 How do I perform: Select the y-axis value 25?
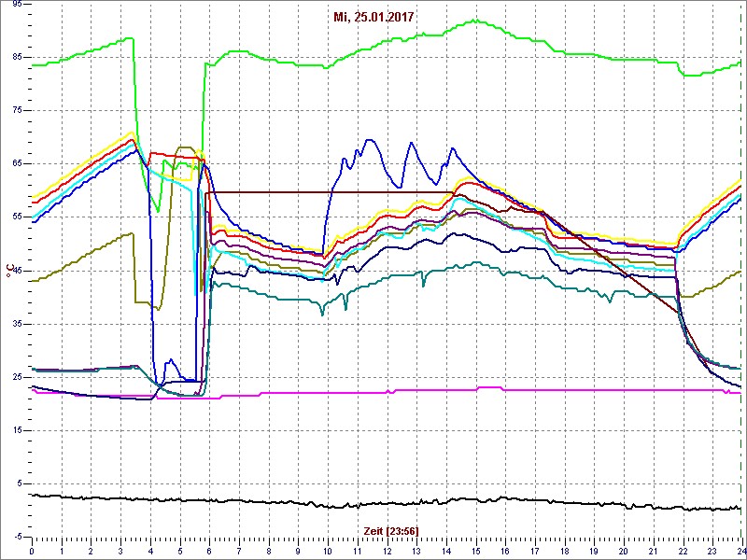[x=16, y=377]
